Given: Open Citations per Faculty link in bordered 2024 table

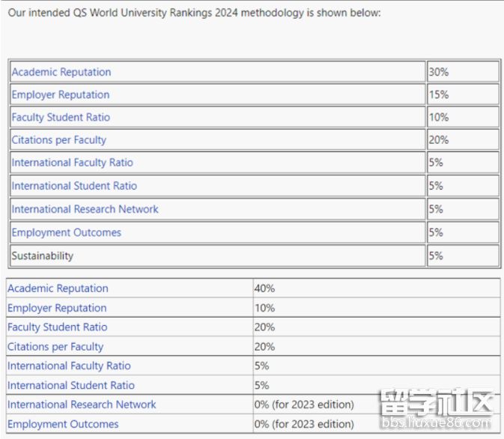Looking at the screenshot, I should coord(59,139).
